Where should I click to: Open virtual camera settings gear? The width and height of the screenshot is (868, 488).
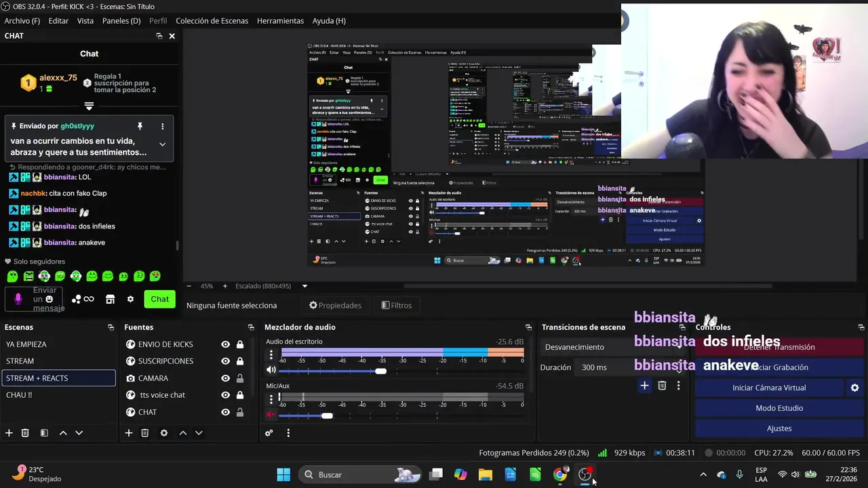pyautogui.click(x=854, y=388)
